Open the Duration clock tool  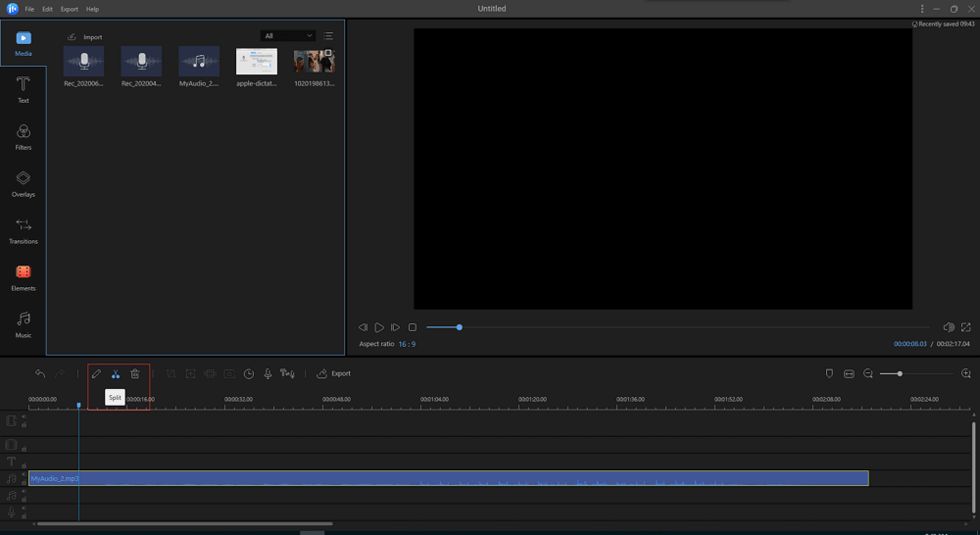point(249,373)
